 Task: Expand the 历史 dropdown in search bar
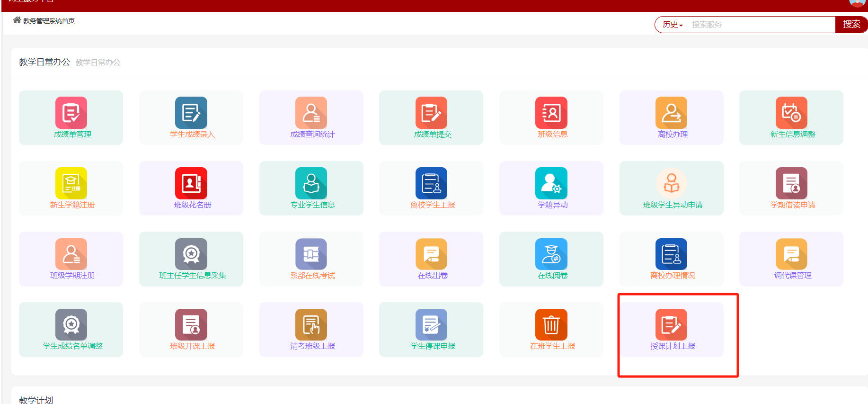(x=673, y=25)
